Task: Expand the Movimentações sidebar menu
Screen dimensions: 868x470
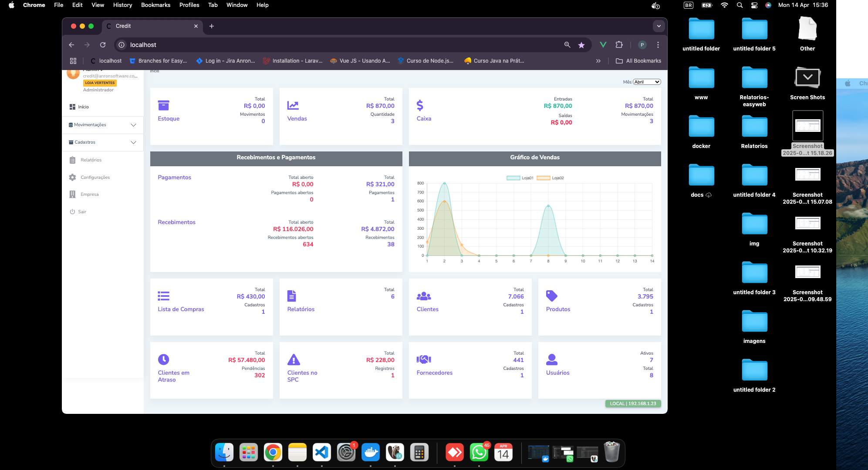Action: click(x=103, y=125)
